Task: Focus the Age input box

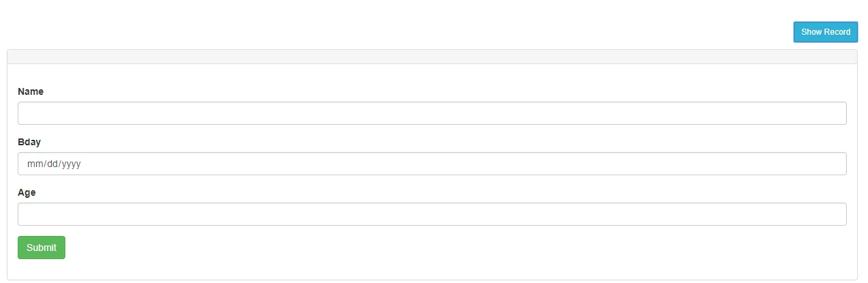Action: coord(432,214)
